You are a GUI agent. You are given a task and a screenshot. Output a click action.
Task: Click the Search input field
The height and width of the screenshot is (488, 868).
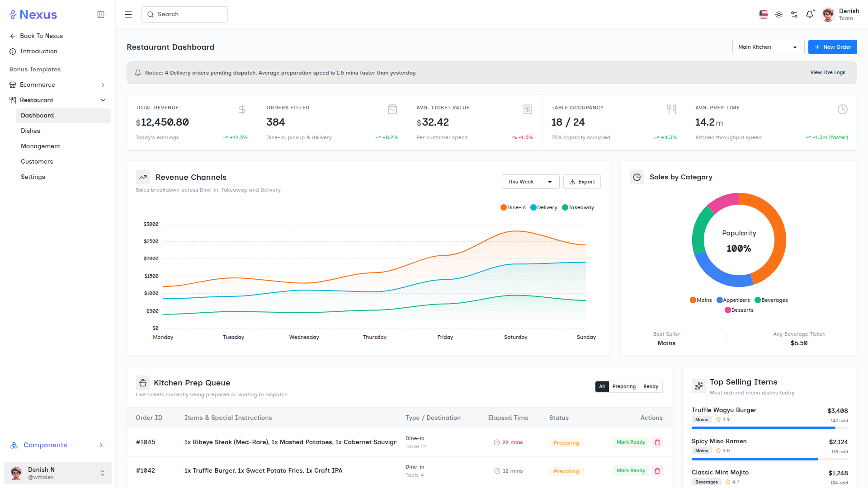(x=184, y=14)
